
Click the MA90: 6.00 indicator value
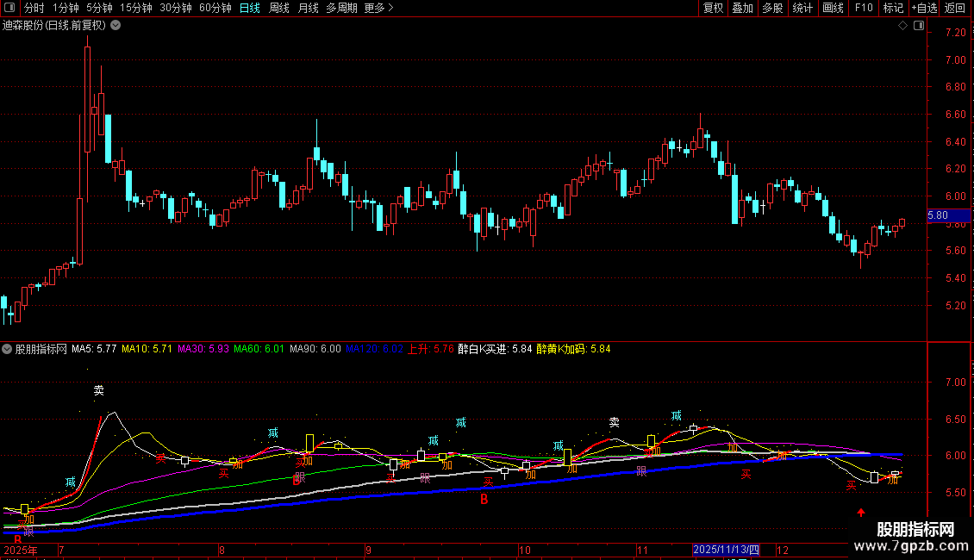(315, 349)
